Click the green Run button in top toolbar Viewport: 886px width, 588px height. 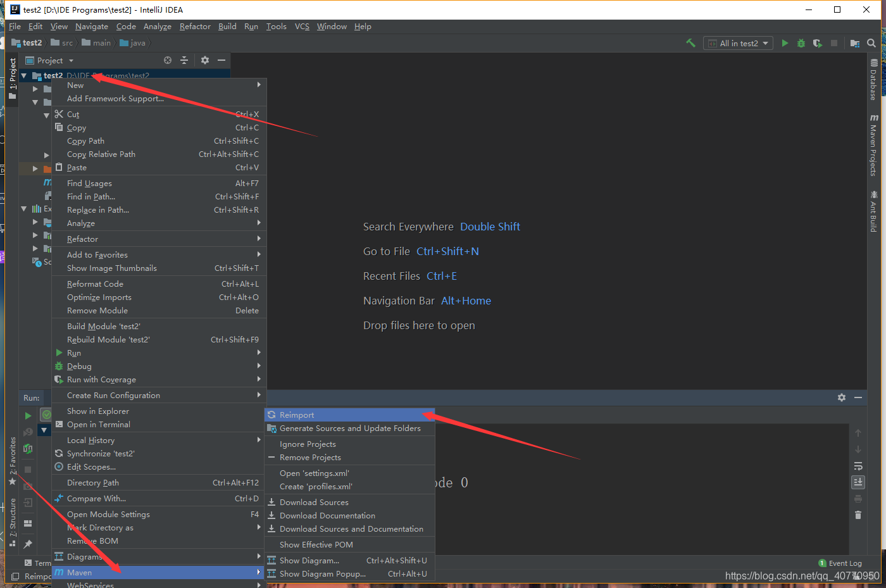coord(785,43)
